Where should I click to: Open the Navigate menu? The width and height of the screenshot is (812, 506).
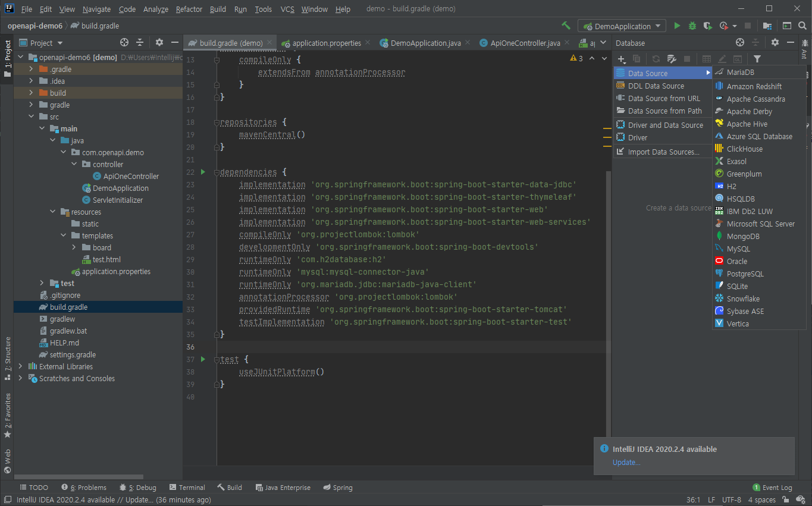pyautogui.click(x=96, y=9)
